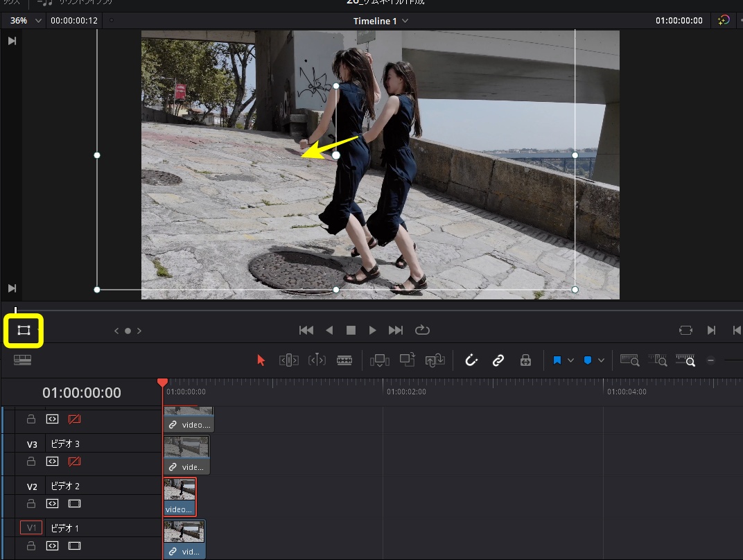This screenshot has height=560, width=743.
Task: Select the Selection Mode arrow tool
Action: (x=261, y=360)
